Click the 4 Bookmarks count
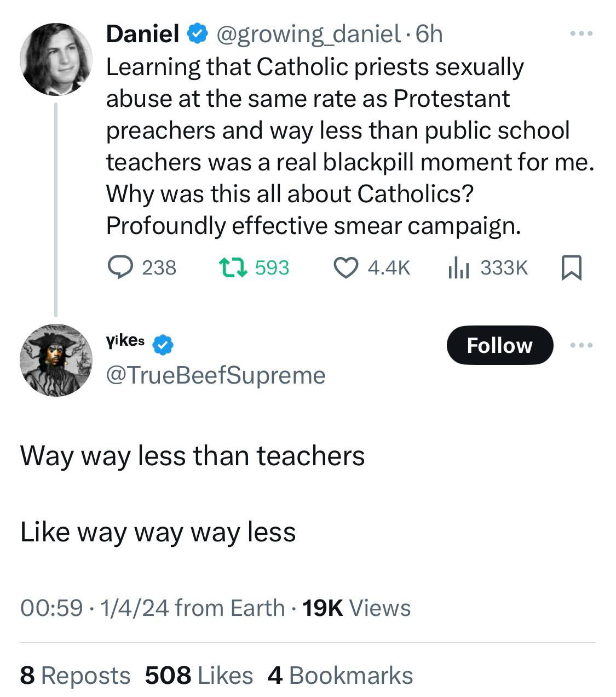The image size is (616, 697). click(x=340, y=675)
